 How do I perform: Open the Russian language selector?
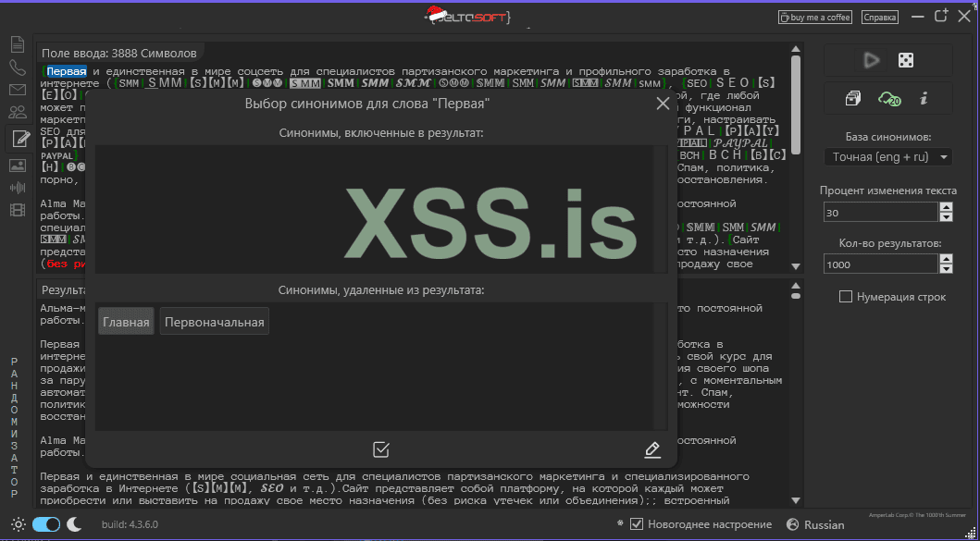(x=824, y=524)
